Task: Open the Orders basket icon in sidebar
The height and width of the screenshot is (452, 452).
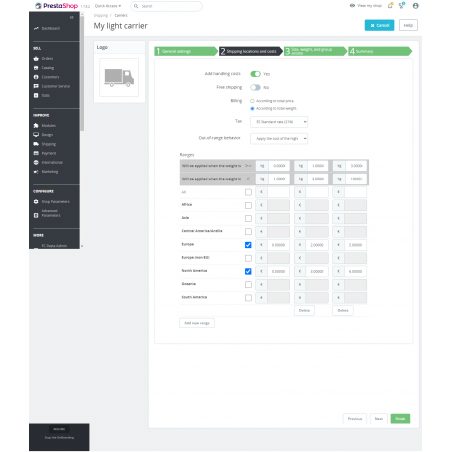Action: click(x=36, y=59)
